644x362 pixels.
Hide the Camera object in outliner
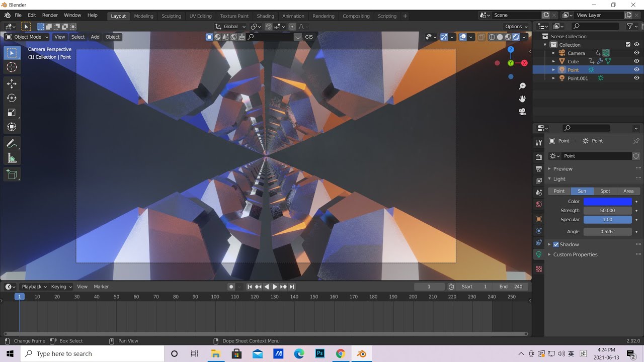[636, 53]
